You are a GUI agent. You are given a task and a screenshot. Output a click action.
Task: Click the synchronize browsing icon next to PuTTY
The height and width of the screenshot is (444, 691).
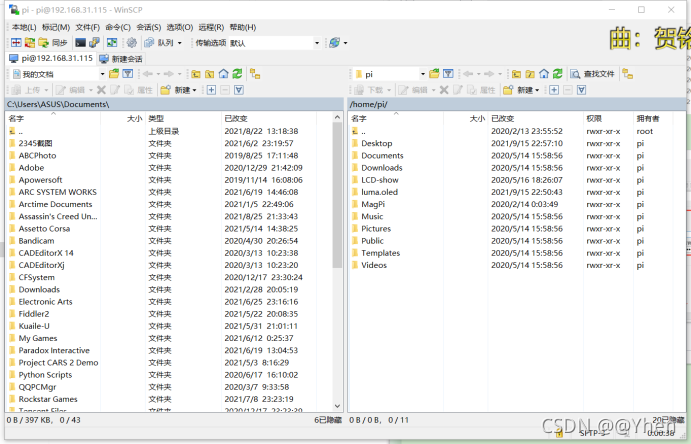pos(112,43)
